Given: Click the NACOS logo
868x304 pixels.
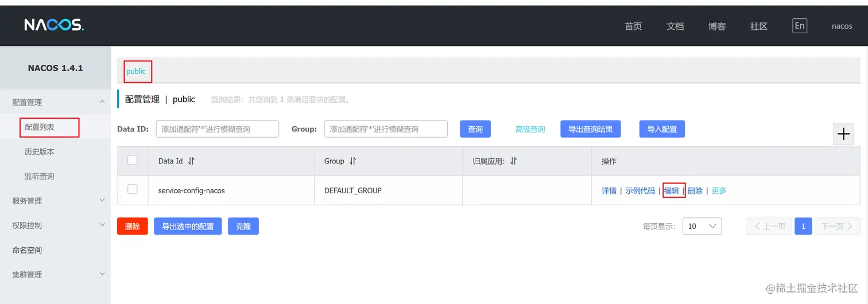Looking at the screenshot, I should click(x=54, y=25).
